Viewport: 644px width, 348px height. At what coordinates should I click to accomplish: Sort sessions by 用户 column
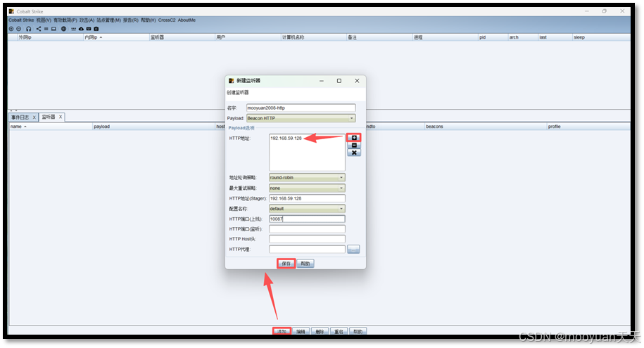pos(248,37)
